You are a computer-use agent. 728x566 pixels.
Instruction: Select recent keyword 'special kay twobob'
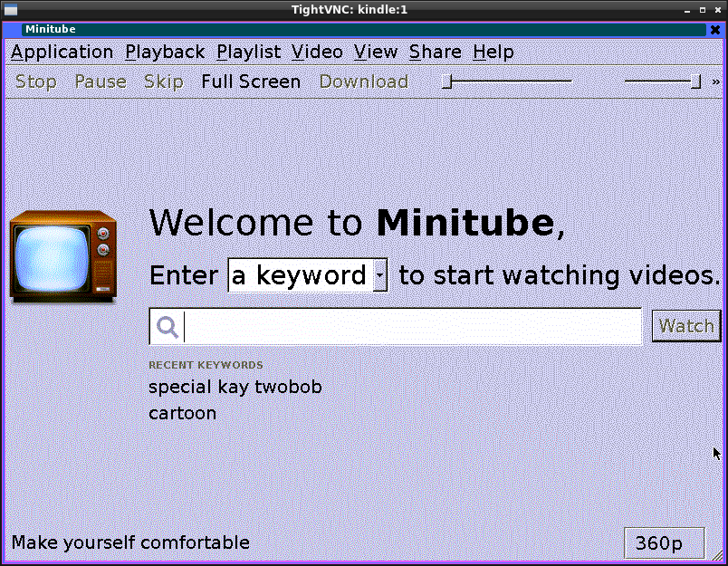point(235,387)
